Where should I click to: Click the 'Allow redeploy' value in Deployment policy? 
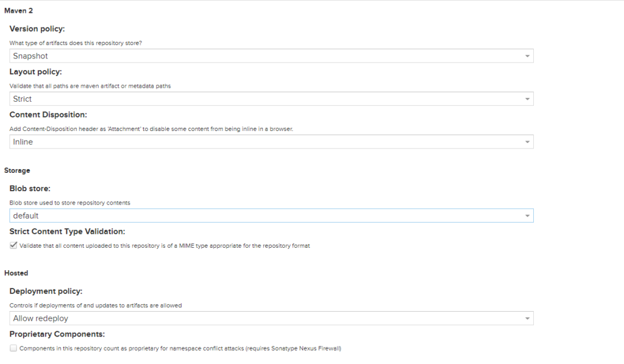40,318
